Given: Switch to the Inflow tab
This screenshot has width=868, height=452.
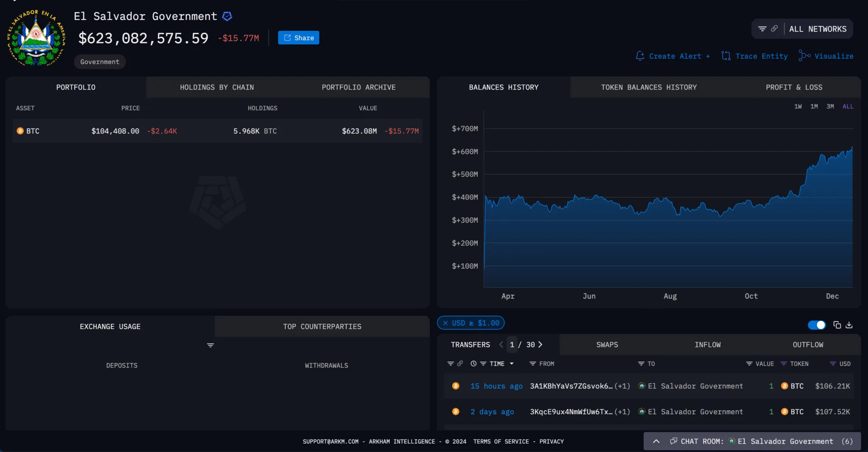Looking at the screenshot, I should 708,345.
